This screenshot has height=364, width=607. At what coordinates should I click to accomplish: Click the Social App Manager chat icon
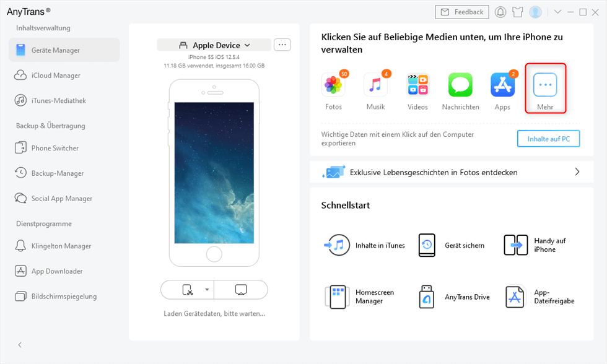(20, 198)
